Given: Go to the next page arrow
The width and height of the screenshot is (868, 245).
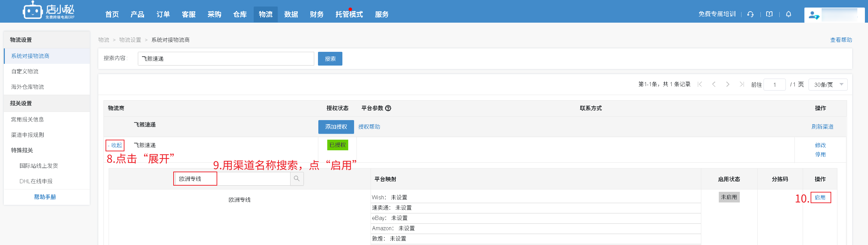Looking at the screenshot, I should point(727,84).
